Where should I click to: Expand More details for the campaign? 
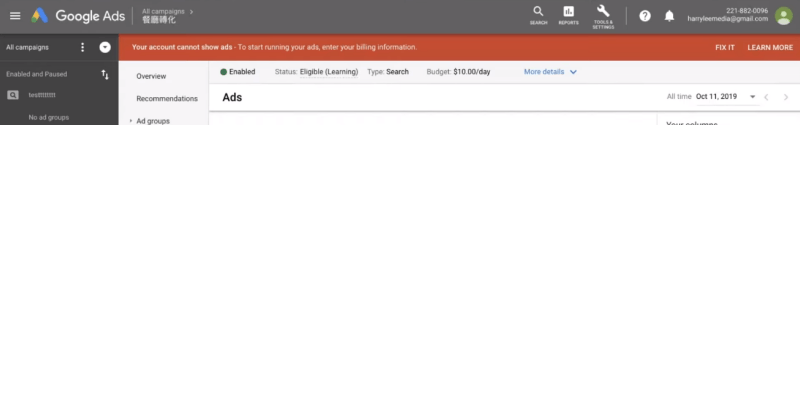[x=550, y=72]
